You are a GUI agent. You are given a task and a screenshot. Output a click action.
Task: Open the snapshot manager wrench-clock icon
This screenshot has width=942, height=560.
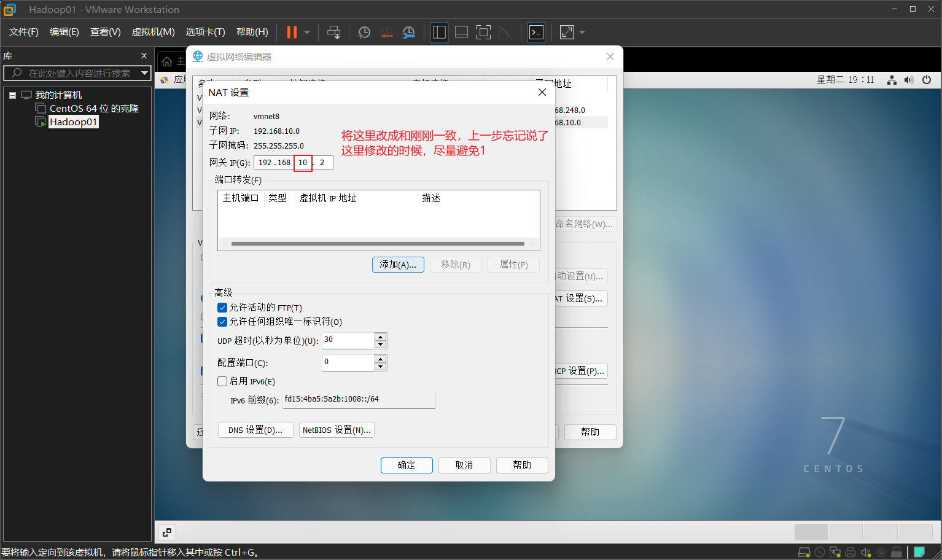(x=409, y=33)
